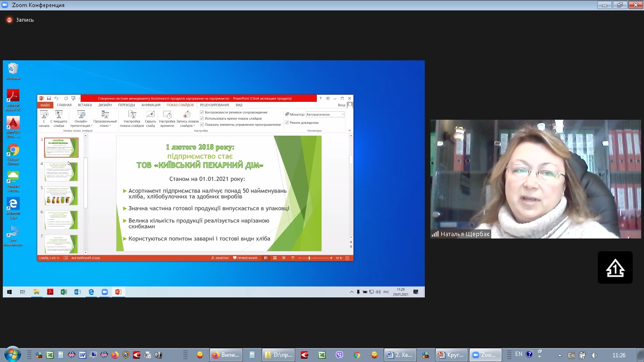Click the 'ПРИМЕЧАНИЯ' status bar button
This screenshot has height=362, width=644.
tap(245, 258)
